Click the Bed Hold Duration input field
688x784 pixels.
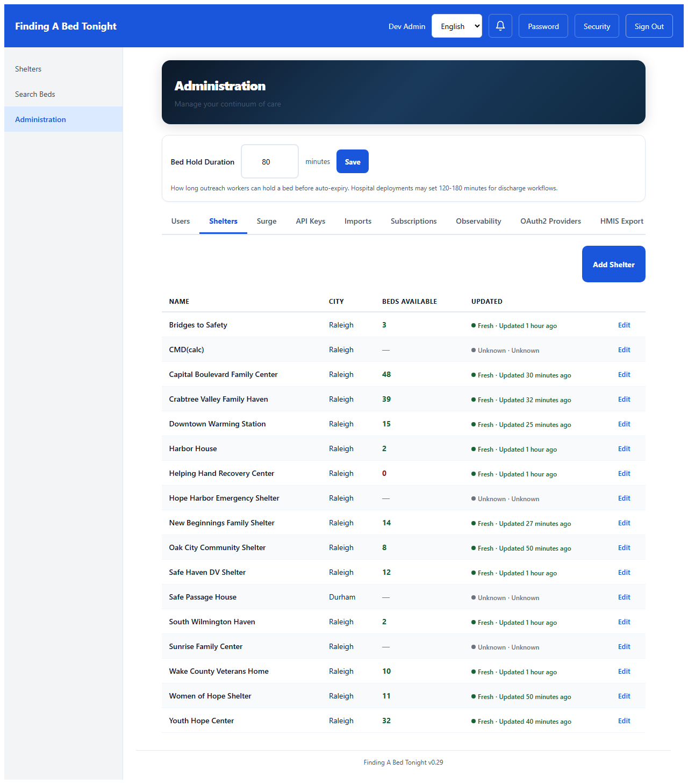click(x=269, y=161)
